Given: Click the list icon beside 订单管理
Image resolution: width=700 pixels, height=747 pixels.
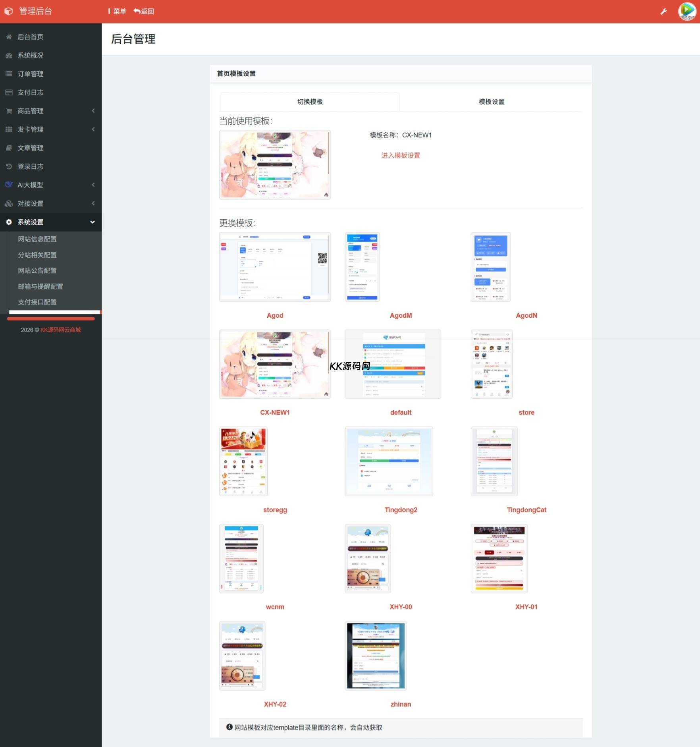Looking at the screenshot, I should coord(9,74).
